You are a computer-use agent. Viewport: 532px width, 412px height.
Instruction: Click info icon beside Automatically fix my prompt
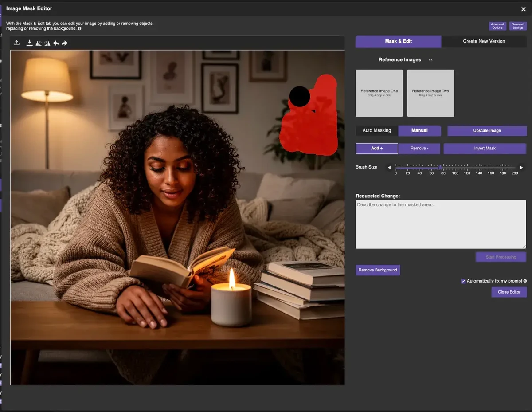tap(525, 281)
